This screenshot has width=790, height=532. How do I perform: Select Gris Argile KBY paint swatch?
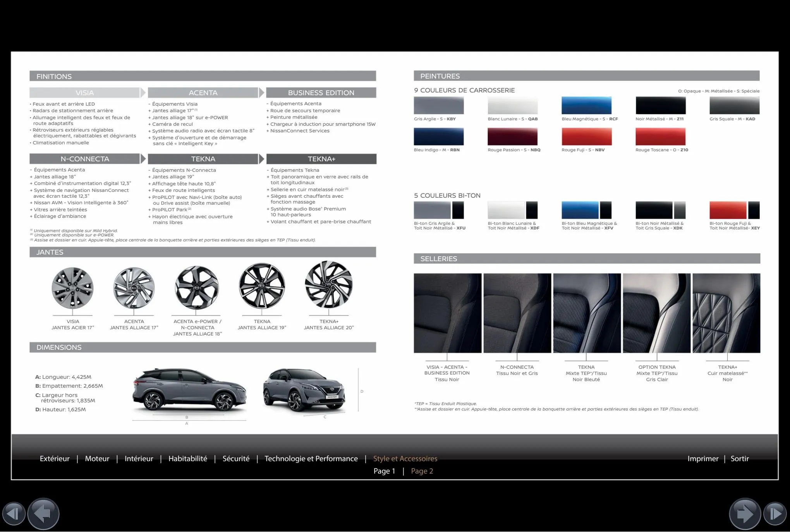439,105
